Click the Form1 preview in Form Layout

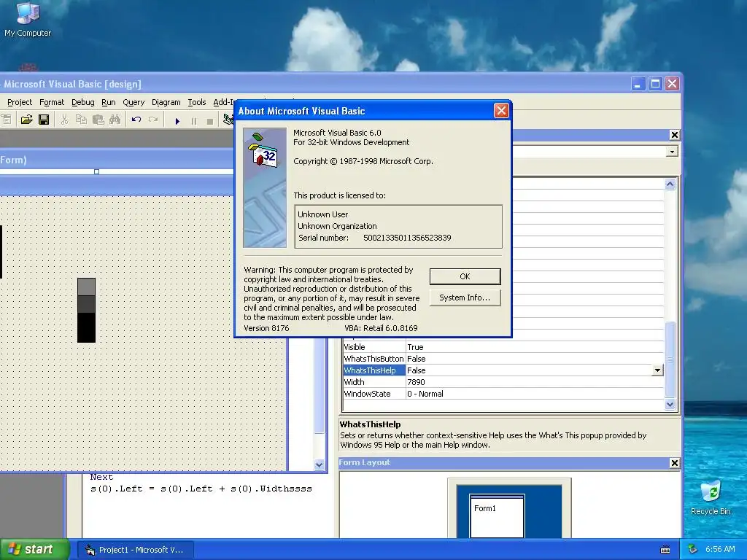(x=497, y=516)
